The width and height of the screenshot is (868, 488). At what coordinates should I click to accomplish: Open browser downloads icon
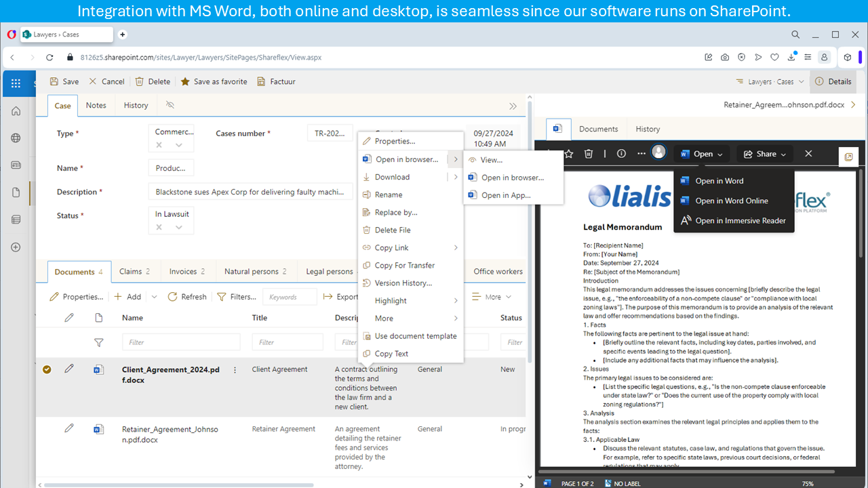click(x=791, y=58)
